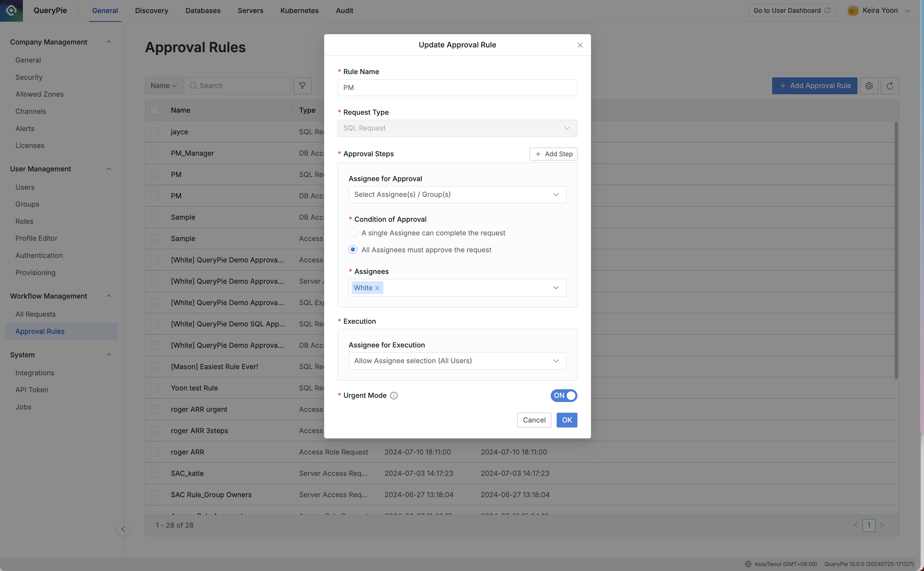The height and width of the screenshot is (571, 924).
Task: Click the QueryPie logo icon
Action: click(11, 11)
